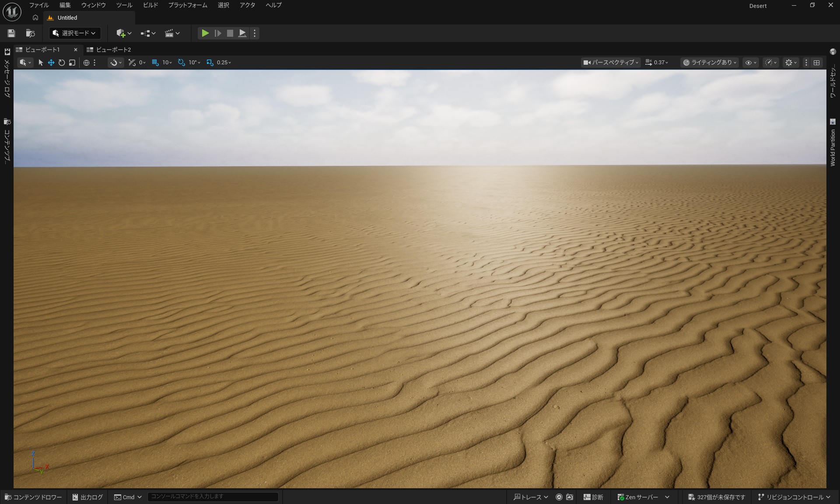
Task: Click the world coordinate system globe icon
Action: tap(86, 63)
